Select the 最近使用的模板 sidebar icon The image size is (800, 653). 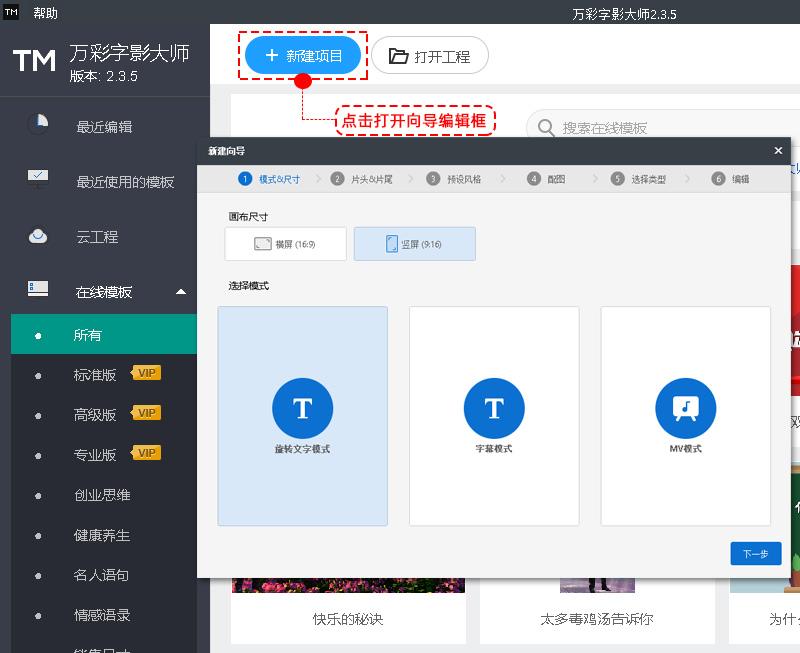[36, 175]
